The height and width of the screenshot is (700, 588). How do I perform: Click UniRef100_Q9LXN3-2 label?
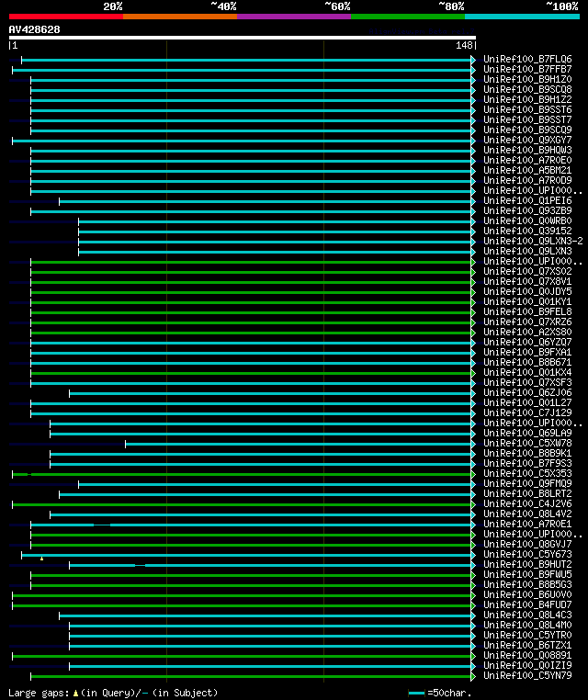pos(533,242)
